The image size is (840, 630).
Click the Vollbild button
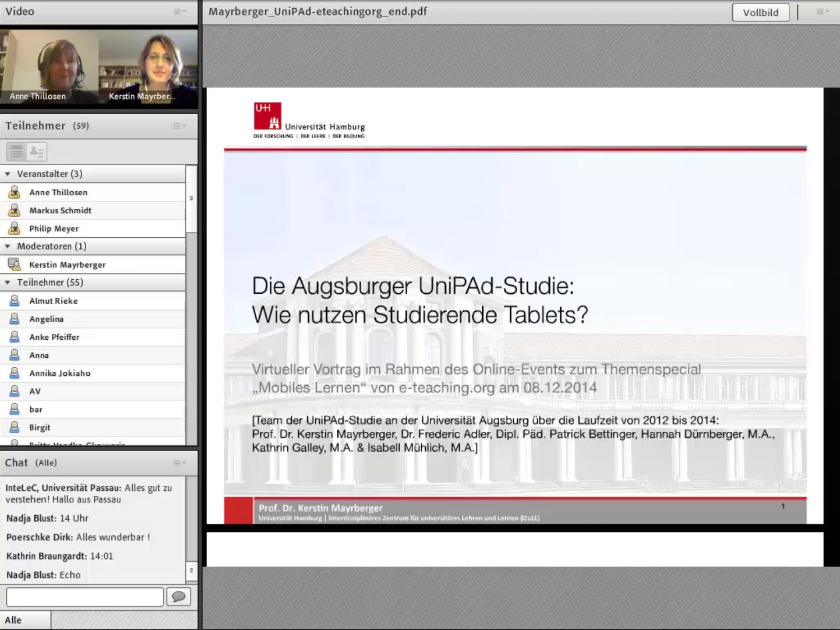pyautogui.click(x=760, y=12)
